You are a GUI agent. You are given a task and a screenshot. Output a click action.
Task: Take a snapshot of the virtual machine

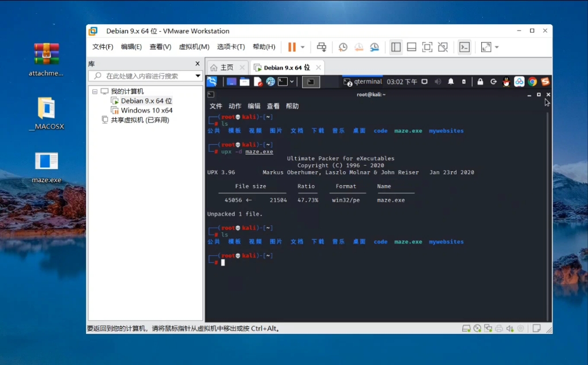[x=343, y=47]
